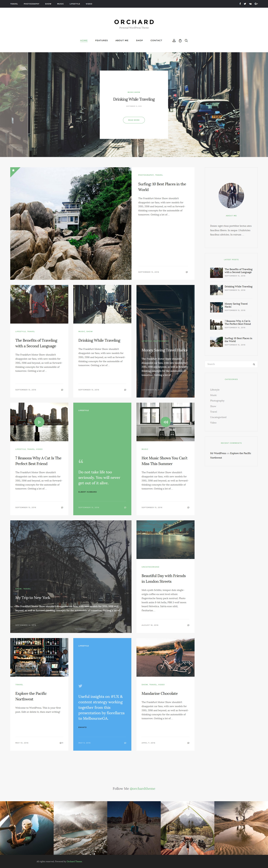Open post Surfing: 10 Best Places in the World
268x868 pixels.
162,187
